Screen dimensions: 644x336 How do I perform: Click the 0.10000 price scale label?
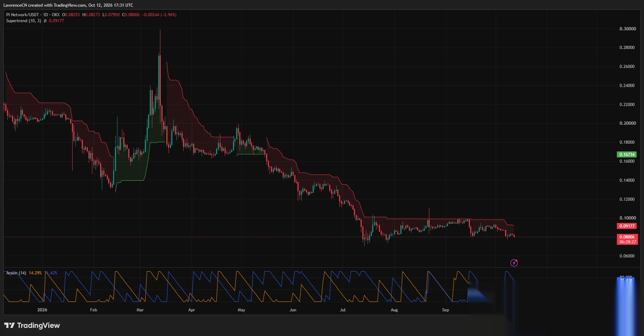tap(628, 218)
